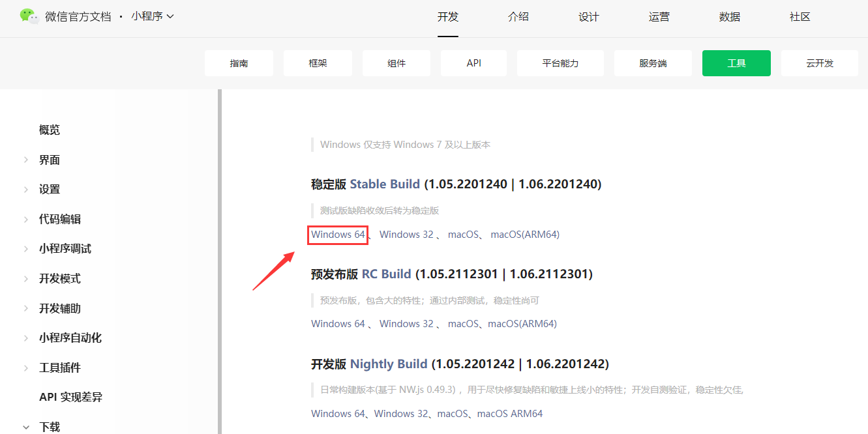Viewport: 868px width, 434px height.
Task: Open the 小程序 dropdown in header
Action: coord(153,16)
